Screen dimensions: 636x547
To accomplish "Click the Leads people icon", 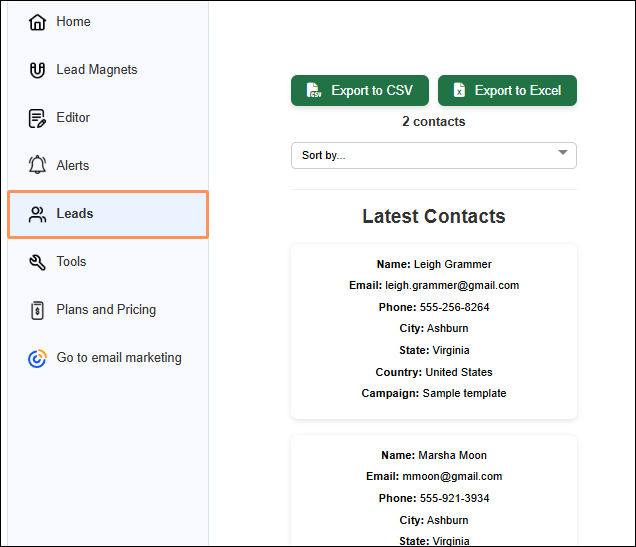I will click(x=37, y=214).
